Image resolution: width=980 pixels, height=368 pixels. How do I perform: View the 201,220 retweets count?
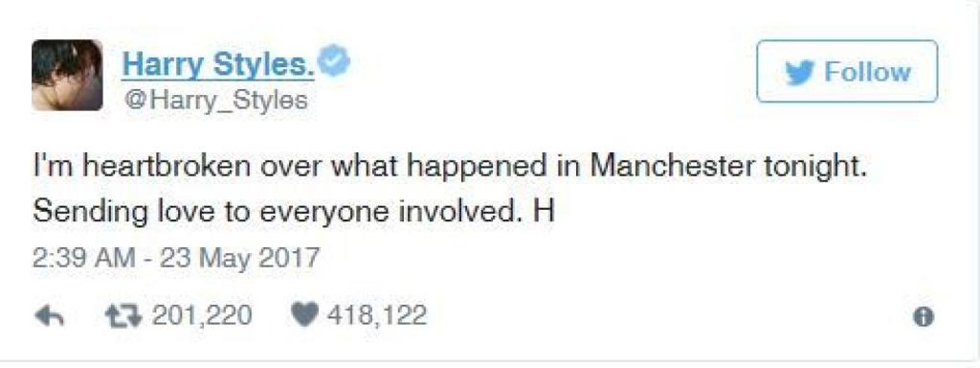tap(202, 314)
